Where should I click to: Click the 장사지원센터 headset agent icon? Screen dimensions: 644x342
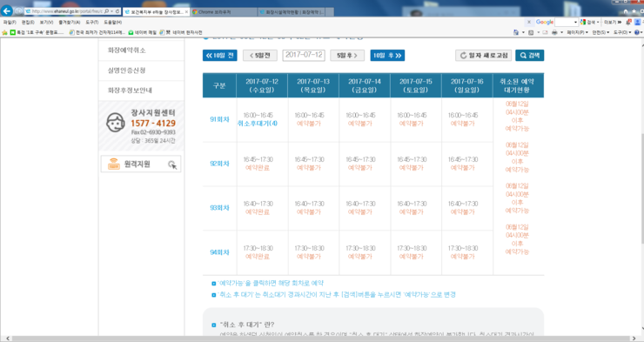point(116,123)
